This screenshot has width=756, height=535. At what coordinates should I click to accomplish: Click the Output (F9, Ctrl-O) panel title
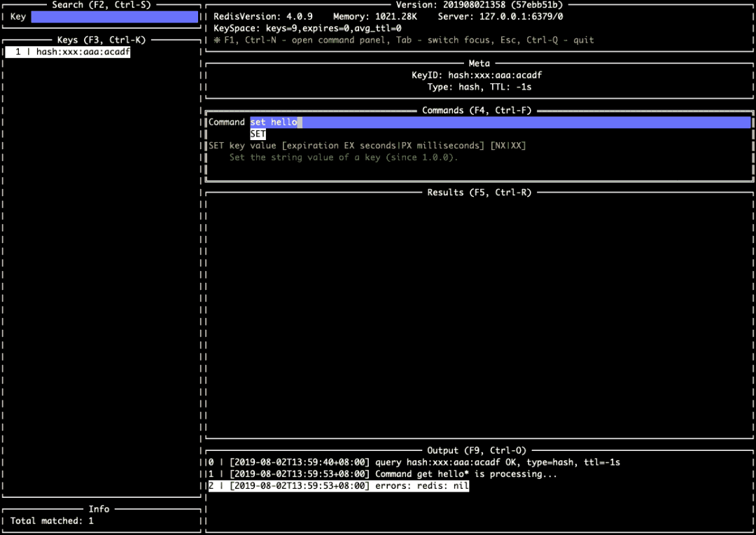[x=477, y=451]
